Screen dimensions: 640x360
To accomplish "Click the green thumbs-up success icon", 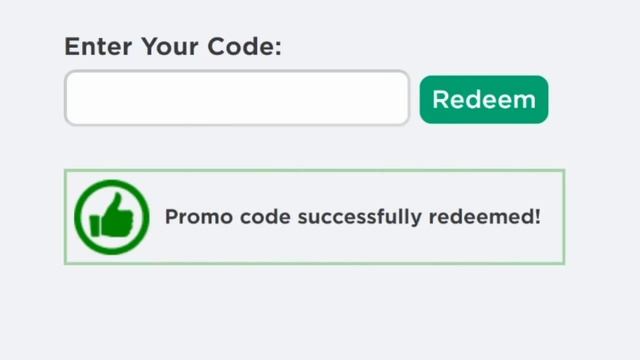I will 111,217.
